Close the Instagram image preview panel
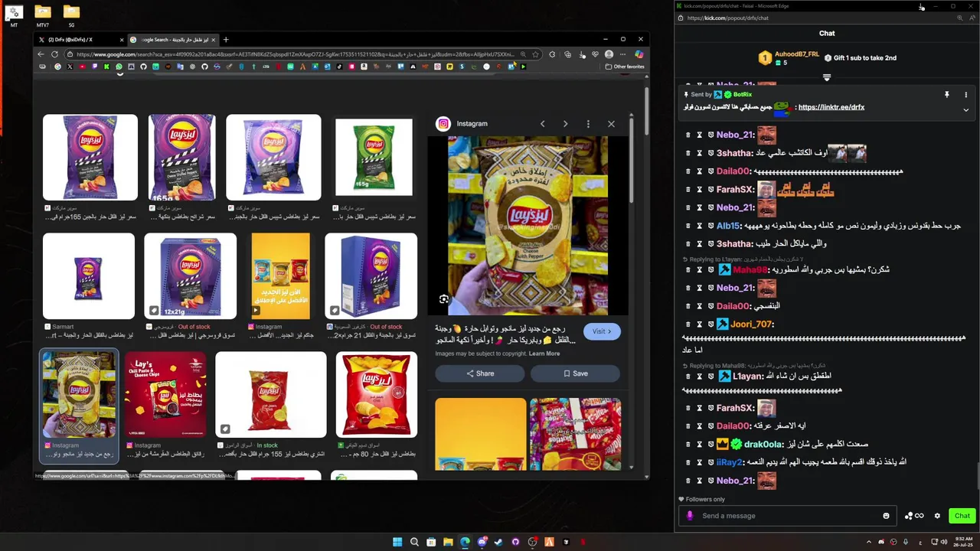980x551 pixels. 611,124
